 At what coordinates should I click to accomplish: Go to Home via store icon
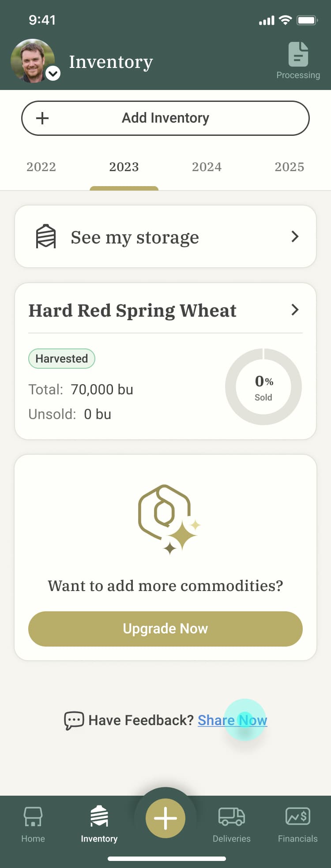point(33,817)
